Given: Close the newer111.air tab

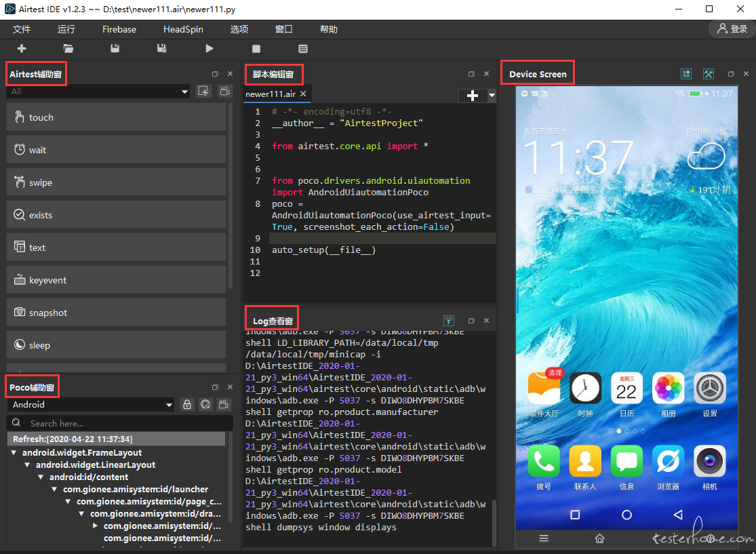Looking at the screenshot, I should pos(303,94).
